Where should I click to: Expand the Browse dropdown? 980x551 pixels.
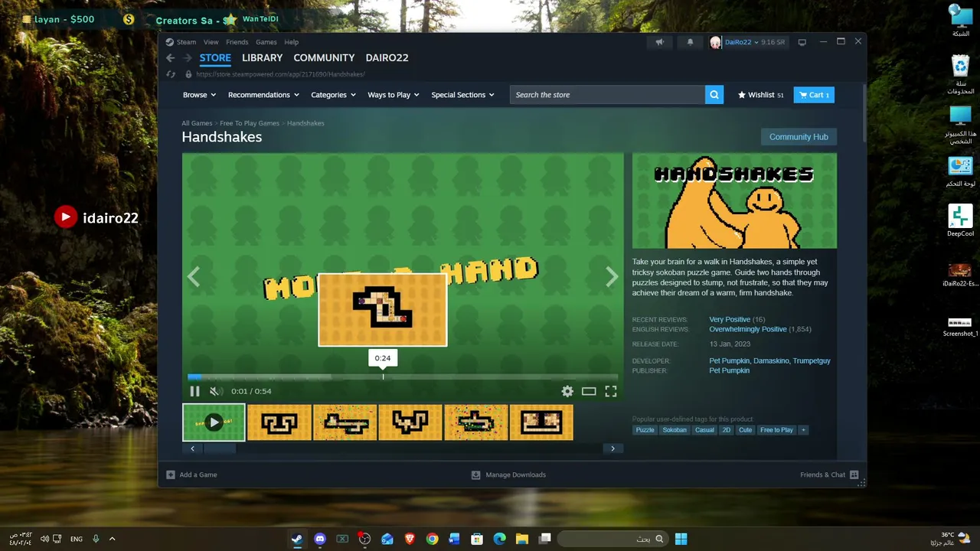199,95
